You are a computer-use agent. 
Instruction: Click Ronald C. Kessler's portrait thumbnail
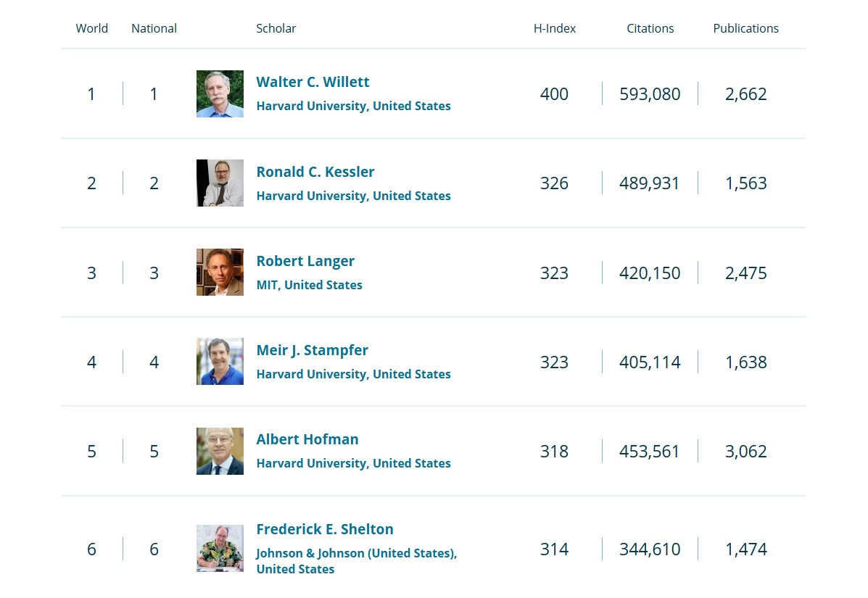tap(220, 183)
